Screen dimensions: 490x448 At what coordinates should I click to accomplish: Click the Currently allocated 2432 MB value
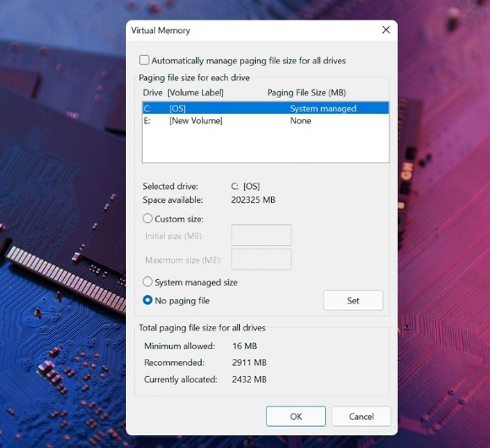point(249,380)
